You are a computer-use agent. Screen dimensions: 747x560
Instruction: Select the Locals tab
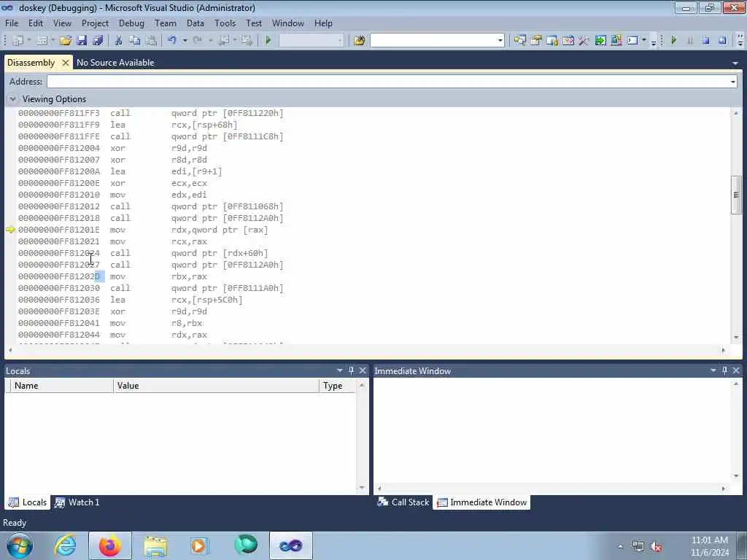pos(28,502)
